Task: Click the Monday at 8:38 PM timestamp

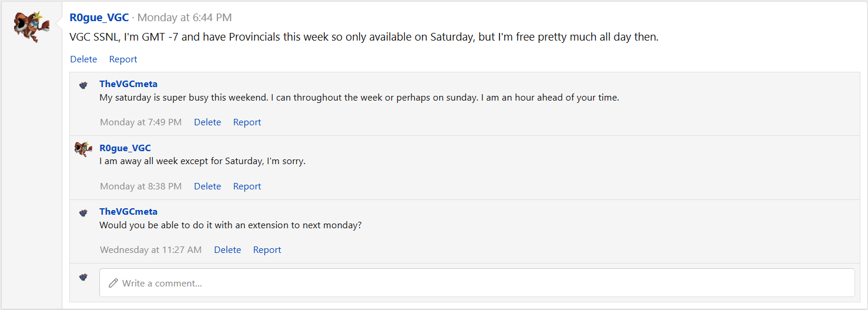Action: click(140, 186)
